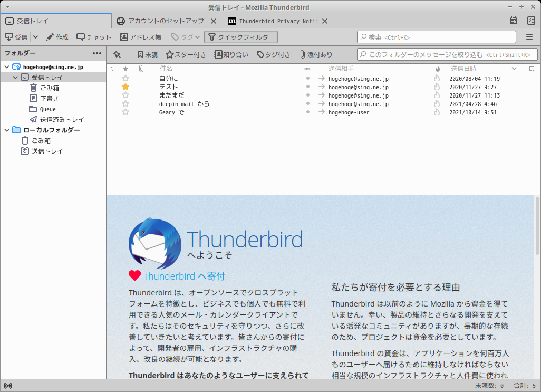
Task: Filter by 添付あり attachments
Action: click(x=316, y=54)
